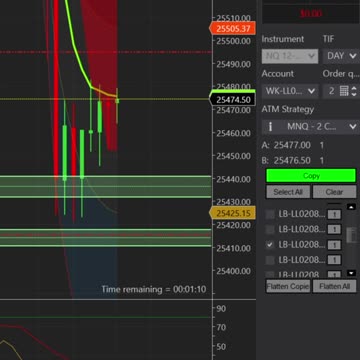Click the Select All button
Image resolution: width=360 pixels, height=360 pixels.
[288, 192]
